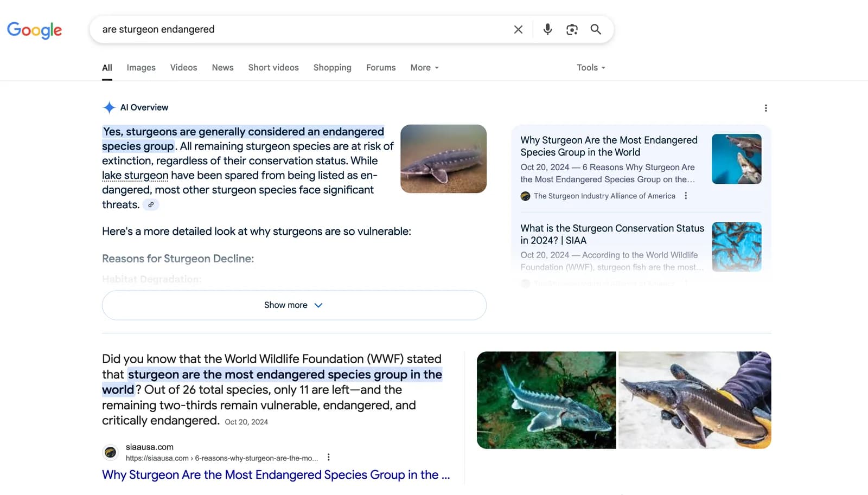This screenshot has height=495, width=868.
Task: Open the Short videos tab
Action: (273, 67)
